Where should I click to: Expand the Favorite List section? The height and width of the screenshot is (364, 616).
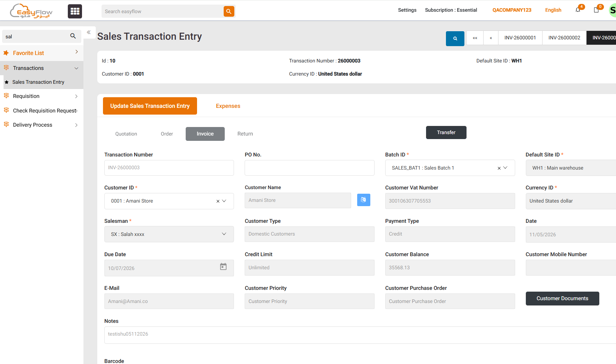[x=77, y=52]
